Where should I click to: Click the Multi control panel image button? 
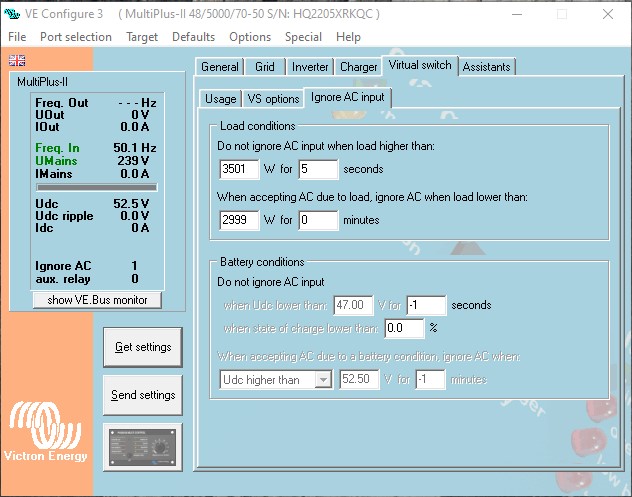tap(143, 443)
